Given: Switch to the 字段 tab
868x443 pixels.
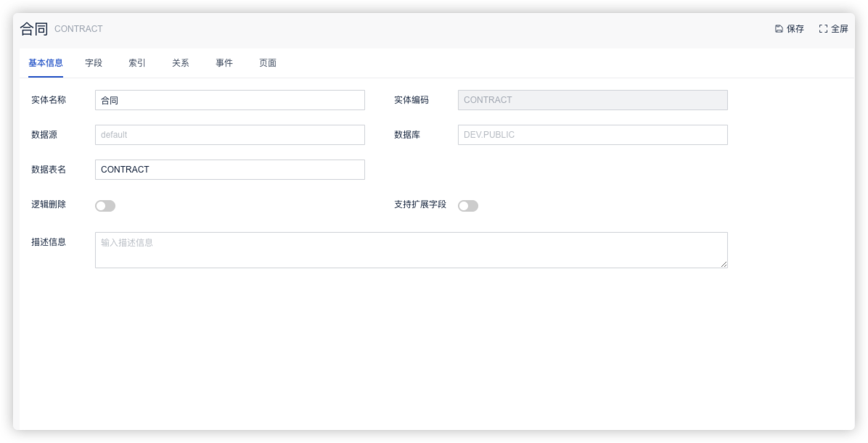Looking at the screenshot, I should (x=94, y=63).
